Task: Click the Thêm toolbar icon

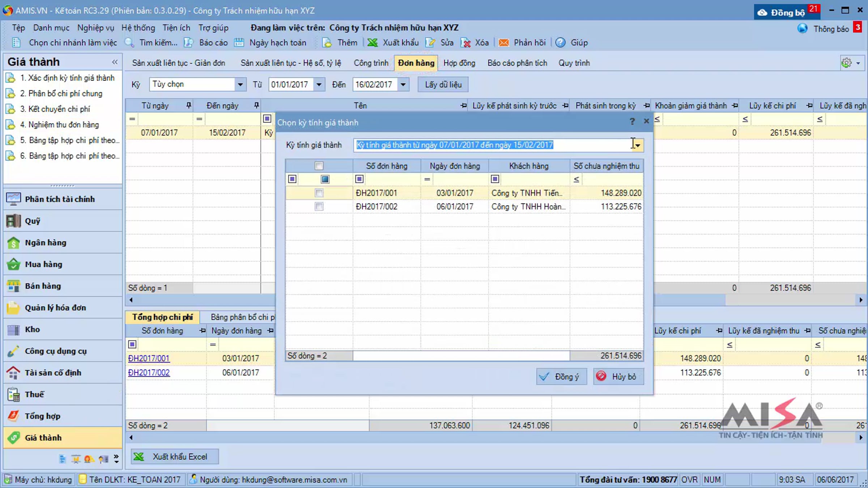Action: click(327, 43)
